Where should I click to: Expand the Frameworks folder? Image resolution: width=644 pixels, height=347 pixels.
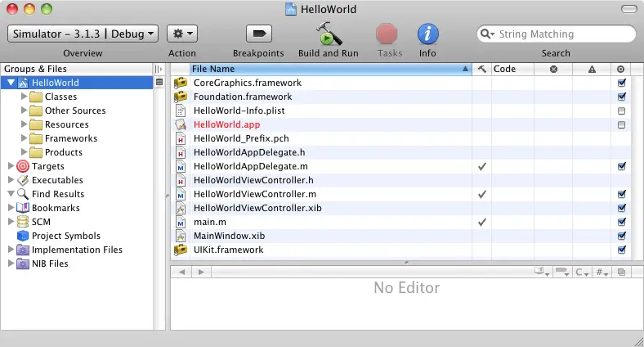point(24,138)
